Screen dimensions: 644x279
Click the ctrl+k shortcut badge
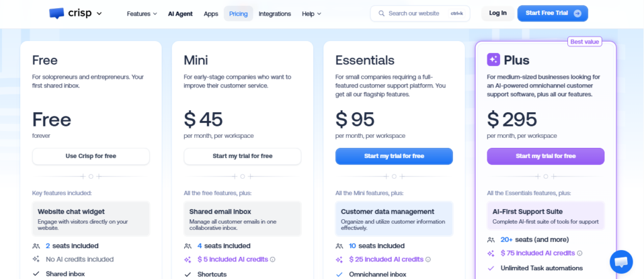[457, 14]
